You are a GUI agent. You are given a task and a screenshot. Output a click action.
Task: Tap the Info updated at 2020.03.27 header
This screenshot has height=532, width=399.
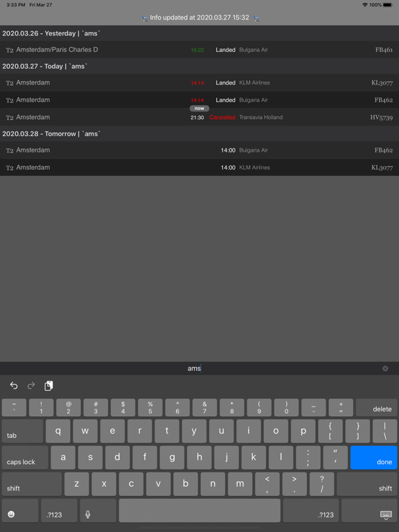(199, 17)
